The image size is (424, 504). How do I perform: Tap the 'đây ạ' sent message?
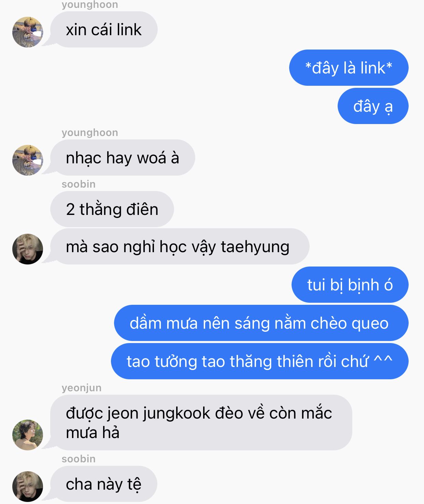373,106
